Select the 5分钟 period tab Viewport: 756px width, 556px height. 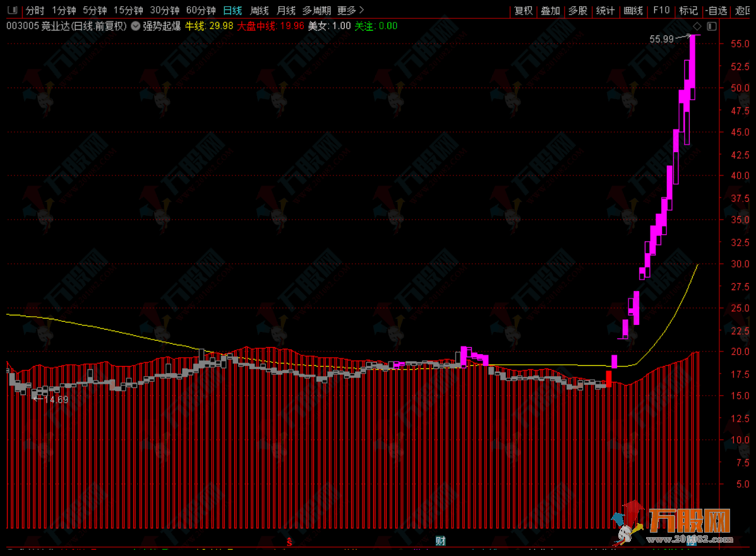(95, 10)
